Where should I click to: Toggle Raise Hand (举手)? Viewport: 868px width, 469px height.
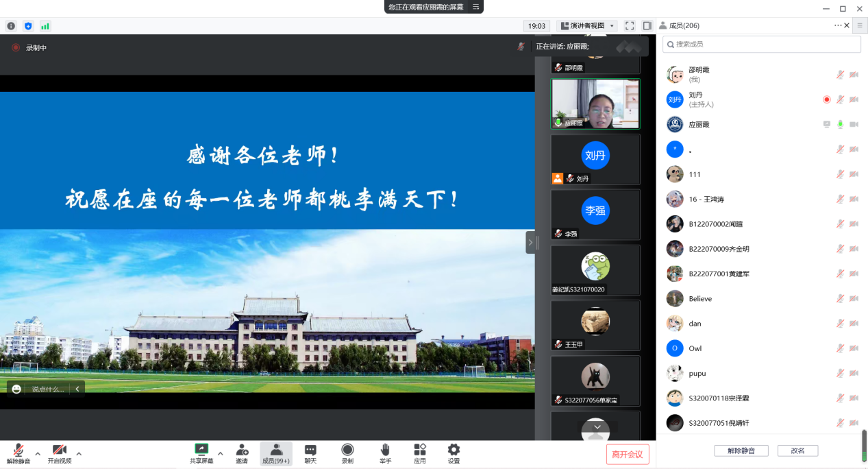tap(385, 453)
